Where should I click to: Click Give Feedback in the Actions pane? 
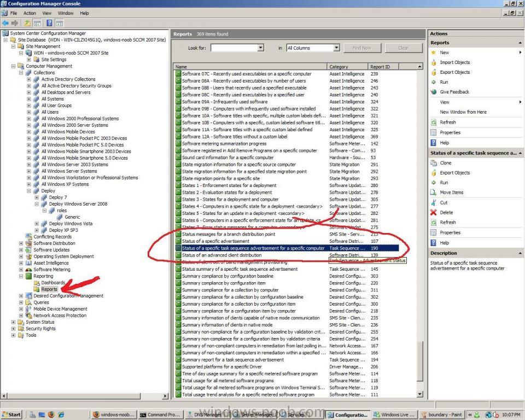[x=454, y=92]
